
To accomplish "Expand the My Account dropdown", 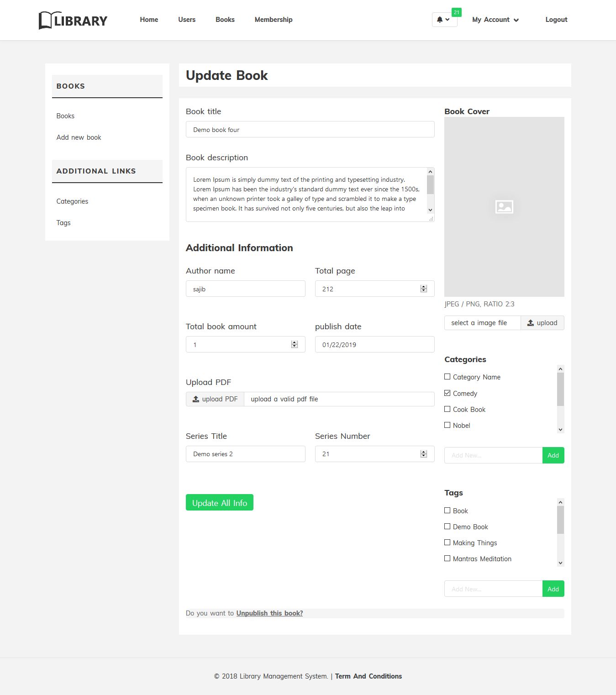I will pos(495,20).
